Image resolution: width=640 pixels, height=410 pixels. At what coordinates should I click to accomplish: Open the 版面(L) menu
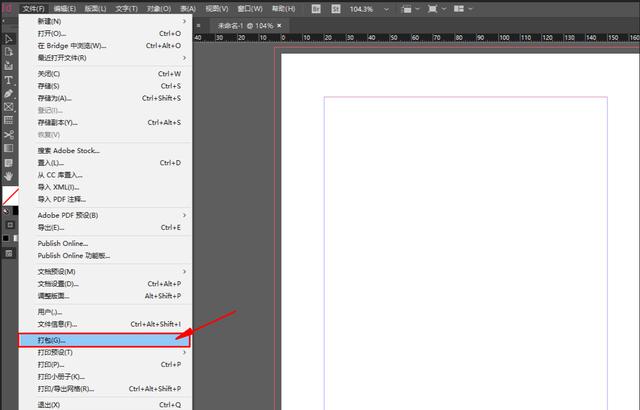pos(95,9)
